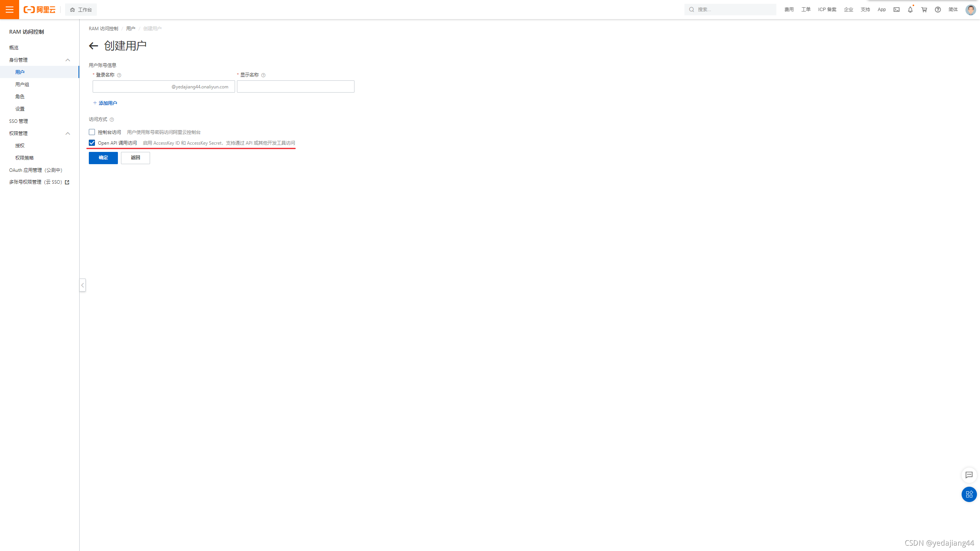
Task: Click the notification bell icon
Action: point(910,10)
